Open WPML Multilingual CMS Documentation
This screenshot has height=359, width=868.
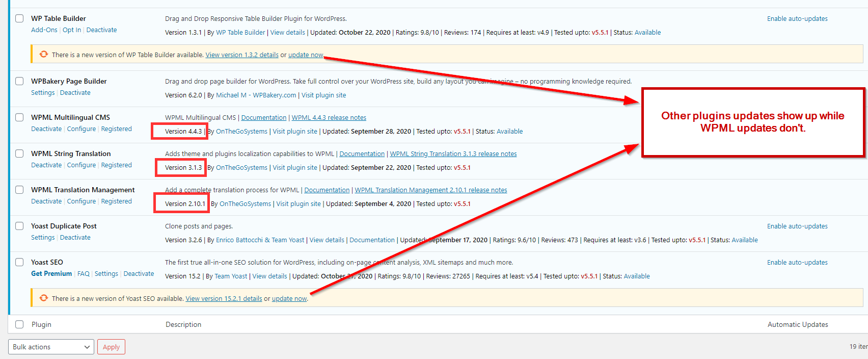[x=264, y=118]
